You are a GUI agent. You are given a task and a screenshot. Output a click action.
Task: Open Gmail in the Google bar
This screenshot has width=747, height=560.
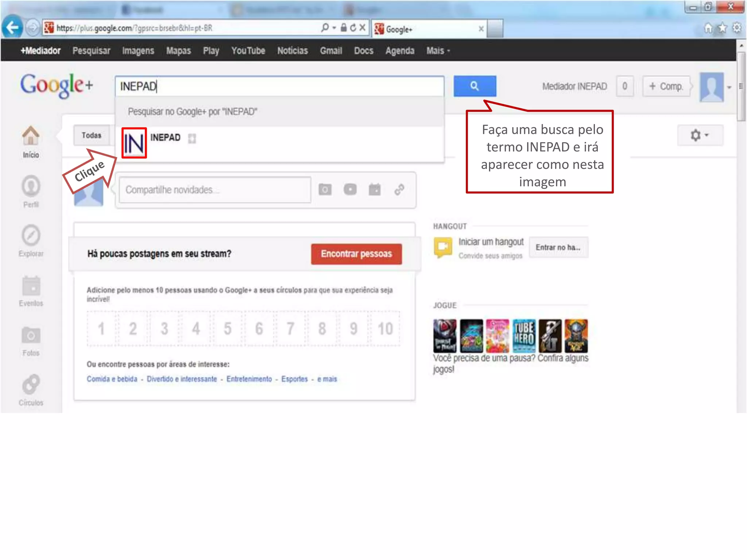[x=331, y=51]
